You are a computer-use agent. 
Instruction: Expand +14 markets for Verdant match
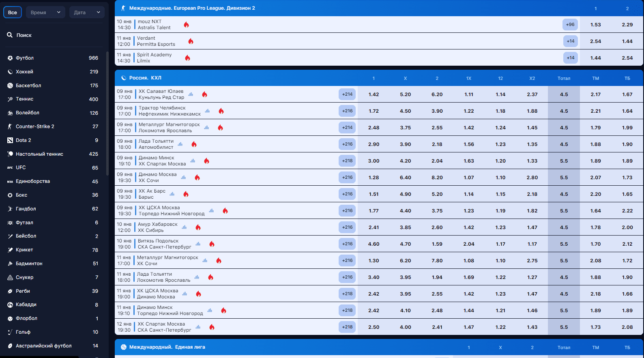point(571,41)
